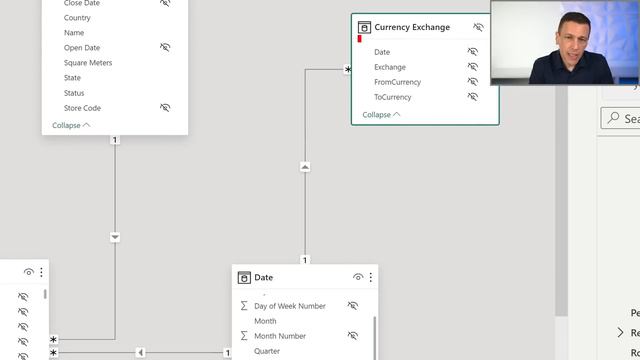Screen dimensions: 640x360
Task: Select the ToCurrency field
Action: pyautogui.click(x=392, y=97)
